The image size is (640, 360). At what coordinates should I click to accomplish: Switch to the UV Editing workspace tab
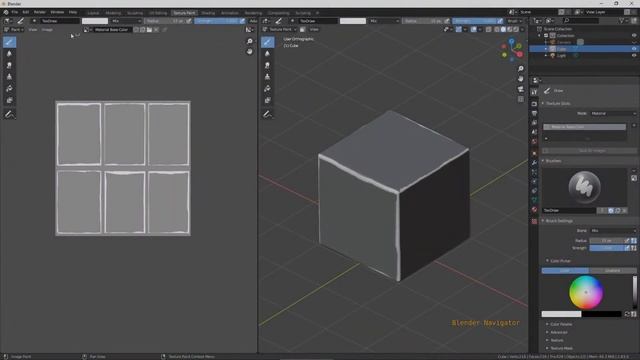158,13
